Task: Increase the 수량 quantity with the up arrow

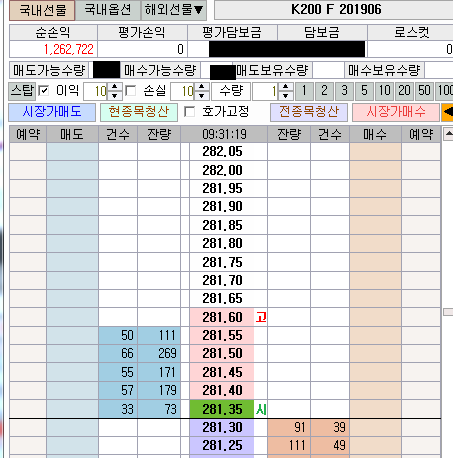Action: point(285,87)
